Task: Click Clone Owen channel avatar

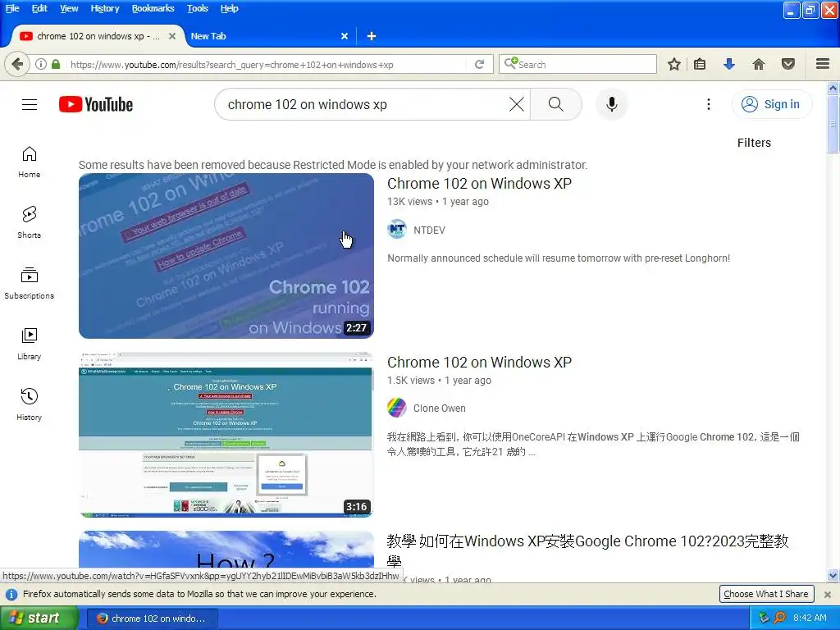Action: 397,408
